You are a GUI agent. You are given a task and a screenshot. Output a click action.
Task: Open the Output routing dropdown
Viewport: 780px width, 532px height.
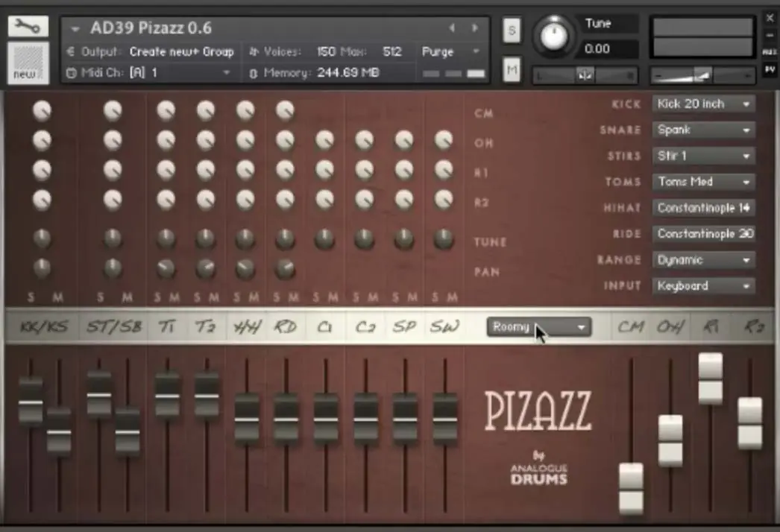181,51
